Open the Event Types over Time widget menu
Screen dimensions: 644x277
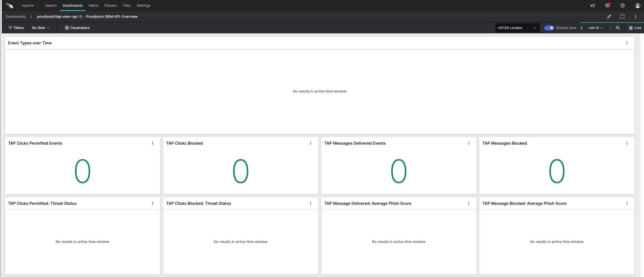point(627,43)
